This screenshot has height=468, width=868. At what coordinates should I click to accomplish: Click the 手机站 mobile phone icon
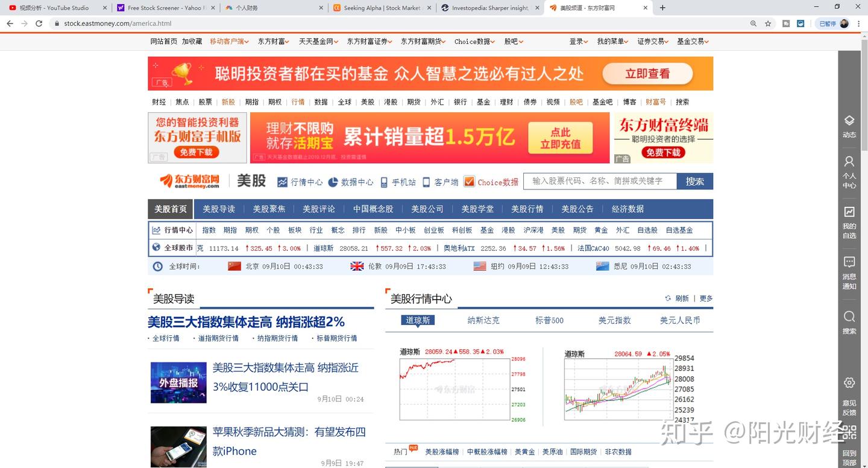coord(385,182)
